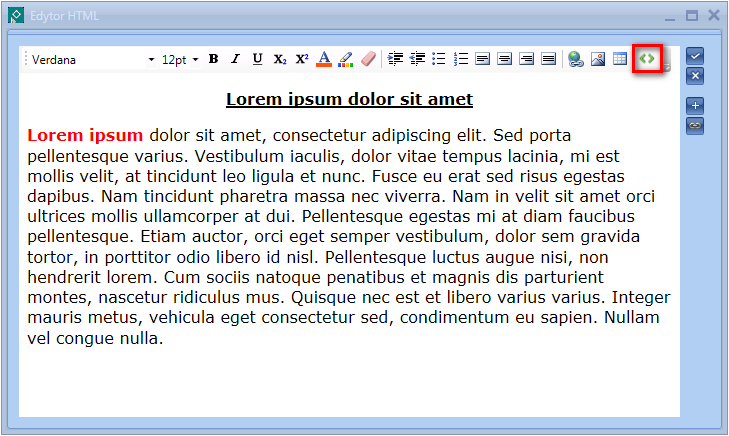Clear formatting with the eraser icon
Screen dimensions: 729x436
coord(368,59)
